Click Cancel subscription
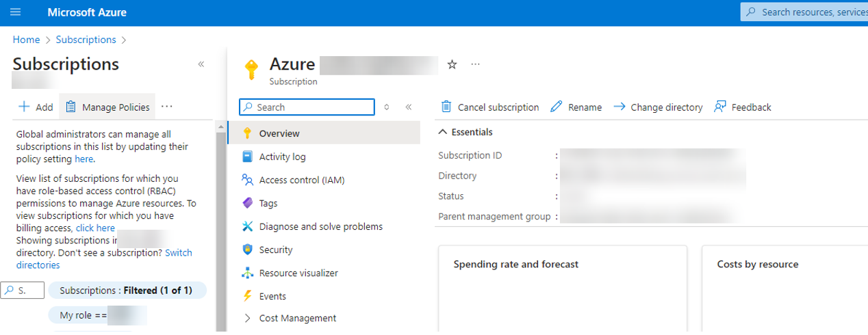The width and height of the screenshot is (868, 335). click(x=490, y=107)
